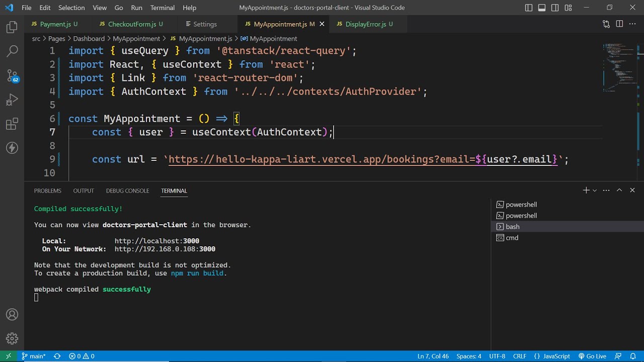Open the Extensions view
The height and width of the screenshot is (362, 644).
[x=12, y=124]
